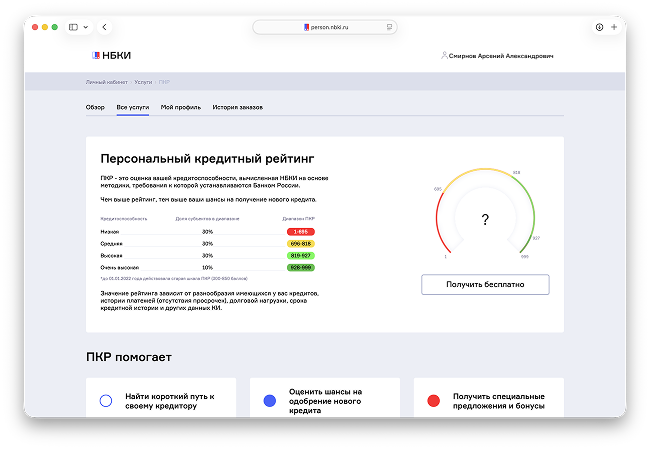This screenshot has height=449, width=650.
Task: Switch to the История заказов tab
Action: (x=238, y=107)
